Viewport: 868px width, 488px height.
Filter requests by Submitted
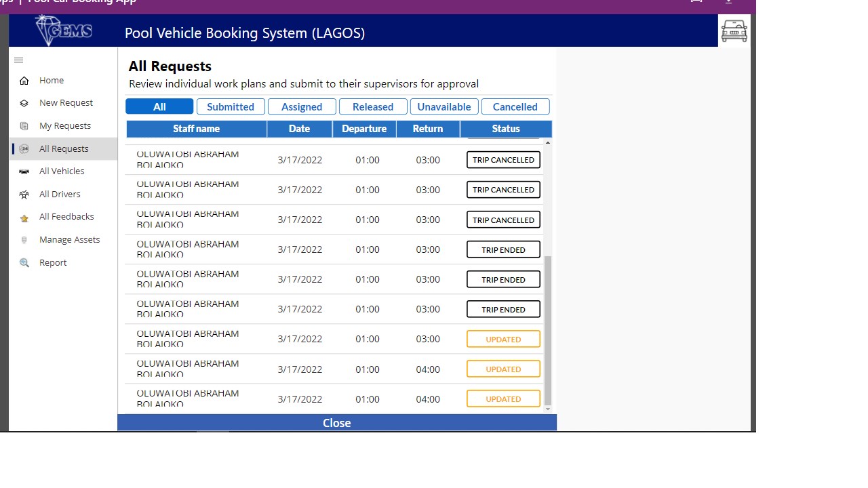coord(231,107)
